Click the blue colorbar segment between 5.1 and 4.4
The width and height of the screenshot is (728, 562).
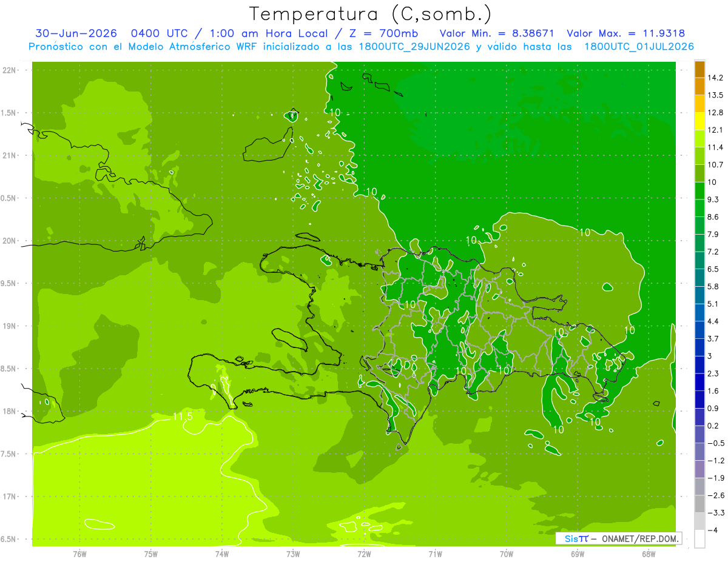point(699,313)
